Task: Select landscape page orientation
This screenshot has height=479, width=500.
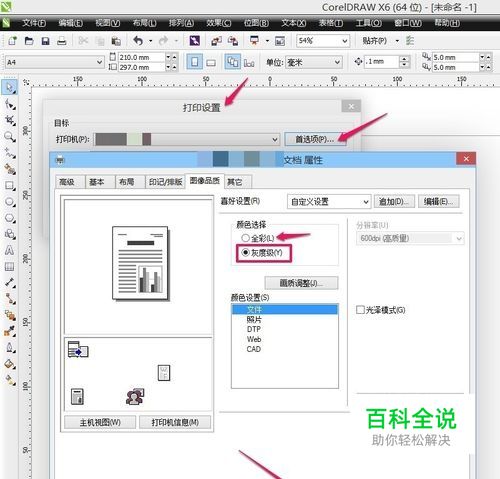Action: point(211,62)
